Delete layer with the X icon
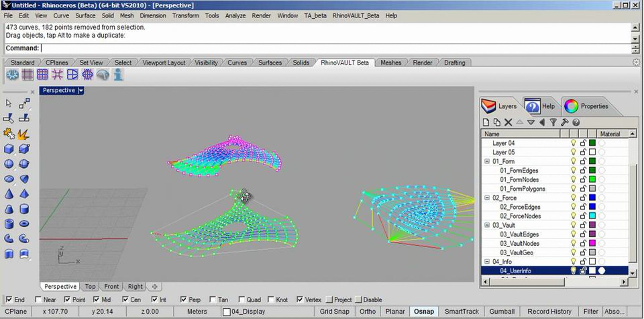The height and width of the screenshot is (319, 644). pyautogui.click(x=508, y=122)
